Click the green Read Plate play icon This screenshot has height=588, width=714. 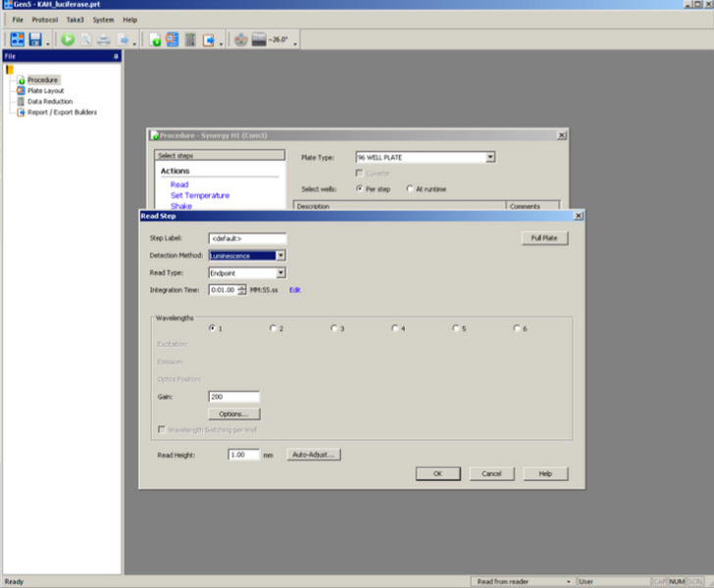tap(68, 39)
